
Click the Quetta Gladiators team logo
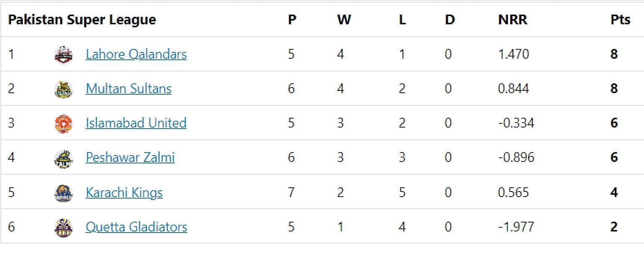64,227
